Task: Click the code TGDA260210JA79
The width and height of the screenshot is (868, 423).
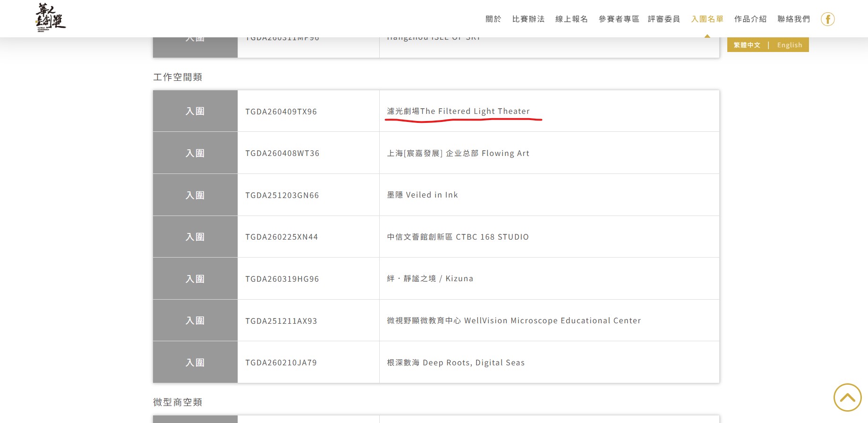Action: tap(281, 363)
